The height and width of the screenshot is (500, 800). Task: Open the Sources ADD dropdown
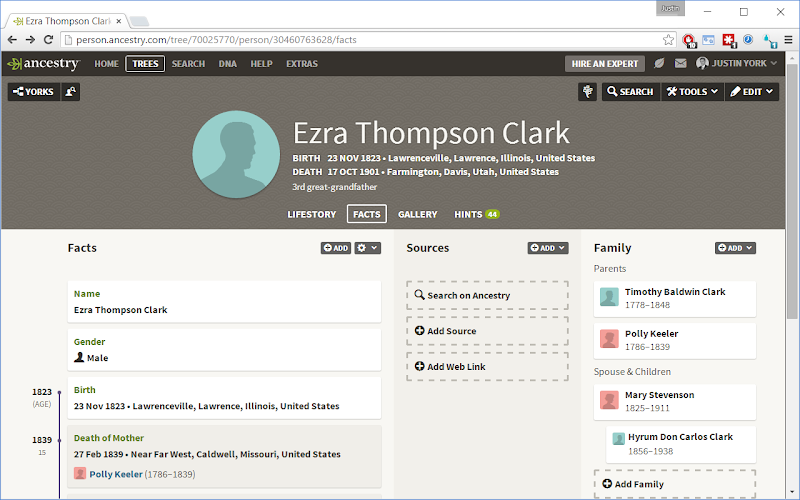tap(548, 248)
